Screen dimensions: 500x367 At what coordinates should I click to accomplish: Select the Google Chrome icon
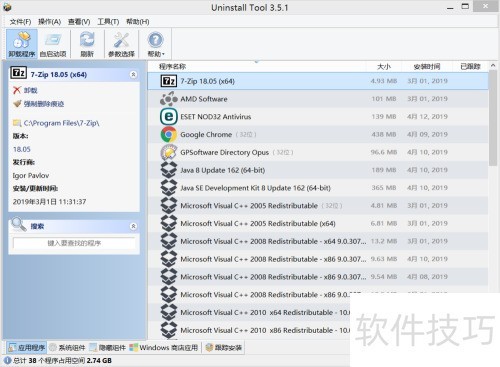169,135
